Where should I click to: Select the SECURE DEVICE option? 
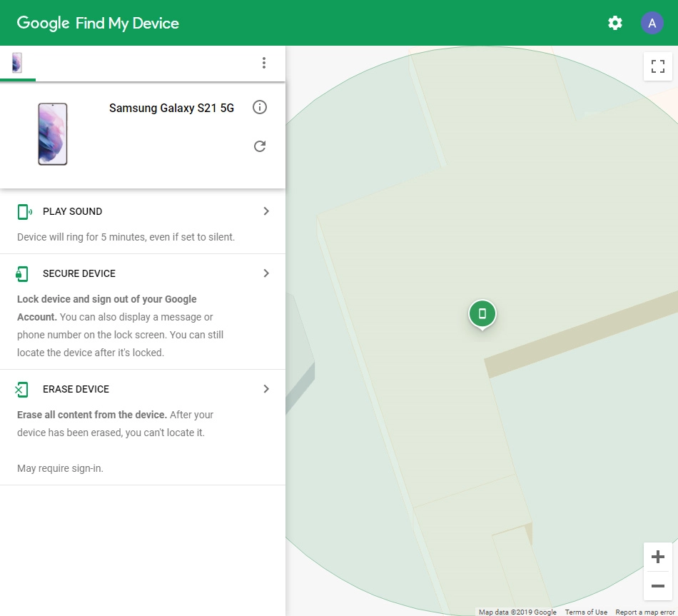pos(79,273)
